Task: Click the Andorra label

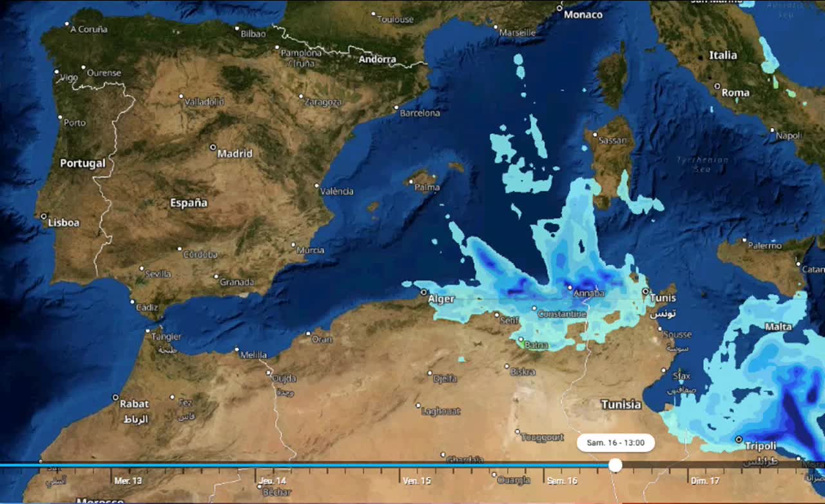Action: pos(377,59)
